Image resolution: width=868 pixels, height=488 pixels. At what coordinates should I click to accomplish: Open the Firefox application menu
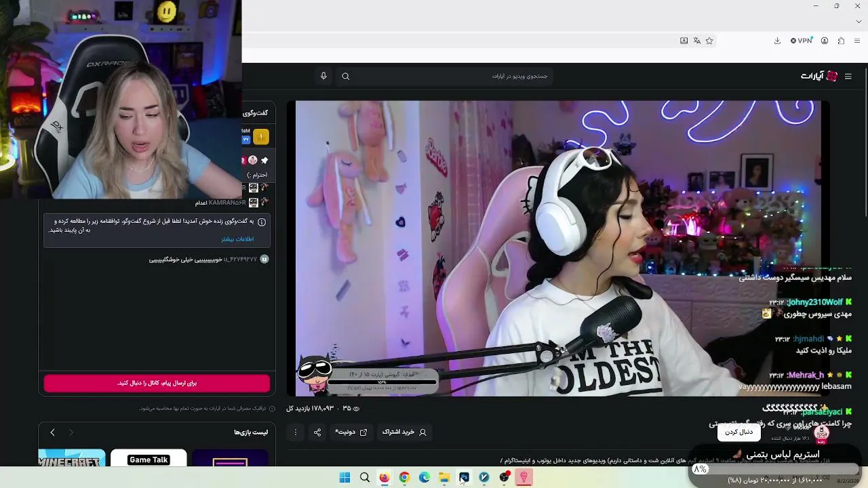click(857, 41)
